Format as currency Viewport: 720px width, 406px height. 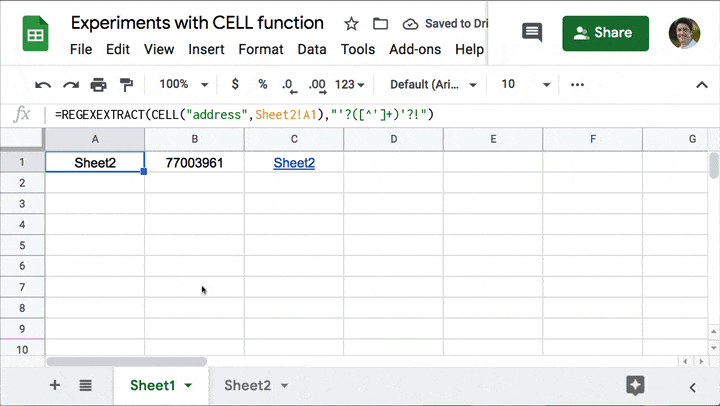pos(235,85)
